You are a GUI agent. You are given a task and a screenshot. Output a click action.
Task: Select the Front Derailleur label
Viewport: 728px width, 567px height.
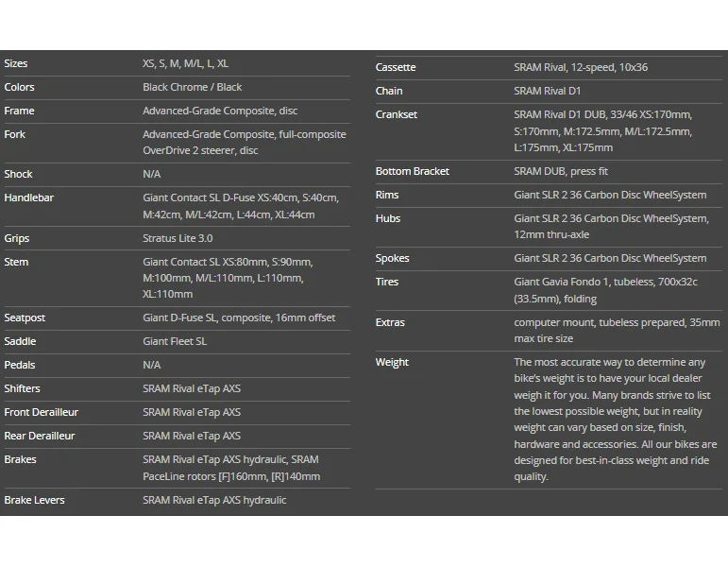[x=41, y=412]
